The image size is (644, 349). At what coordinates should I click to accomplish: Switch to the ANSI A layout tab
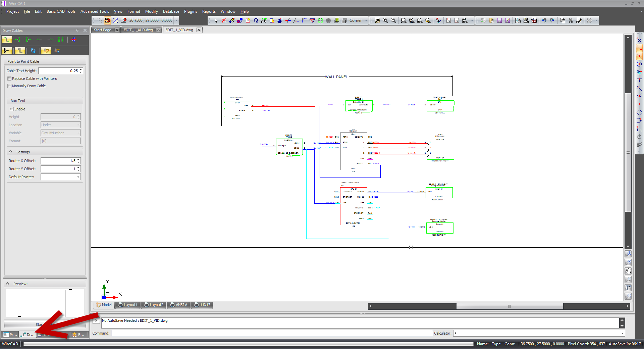(x=179, y=305)
